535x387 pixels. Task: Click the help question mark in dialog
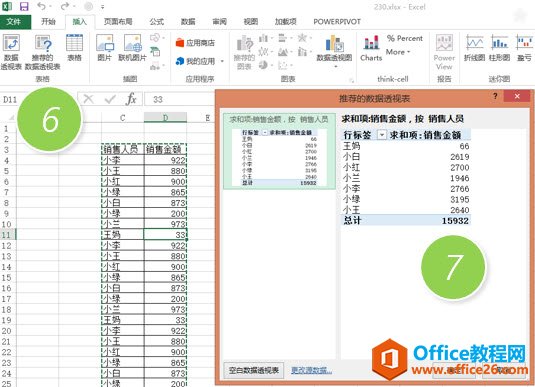click(x=495, y=96)
